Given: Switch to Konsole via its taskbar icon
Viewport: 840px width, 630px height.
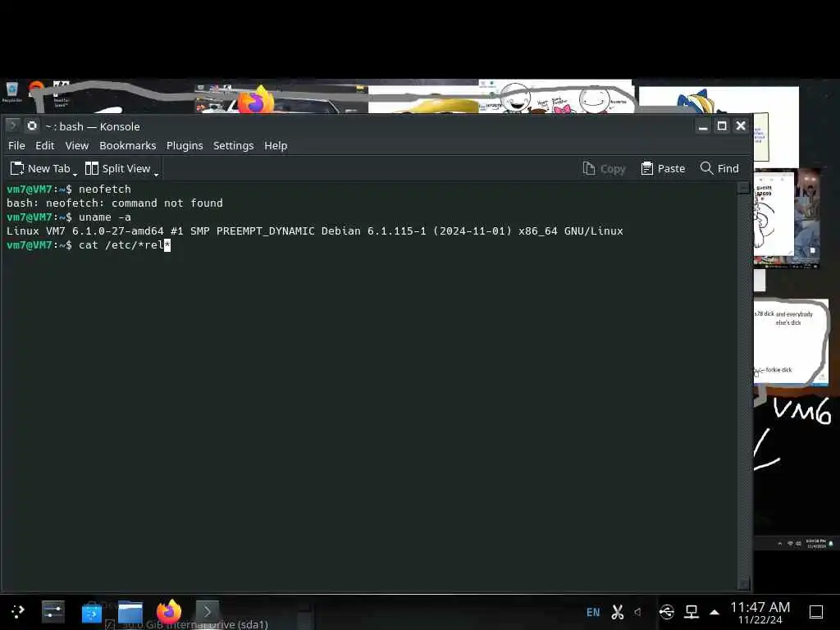Looking at the screenshot, I should [x=208, y=611].
